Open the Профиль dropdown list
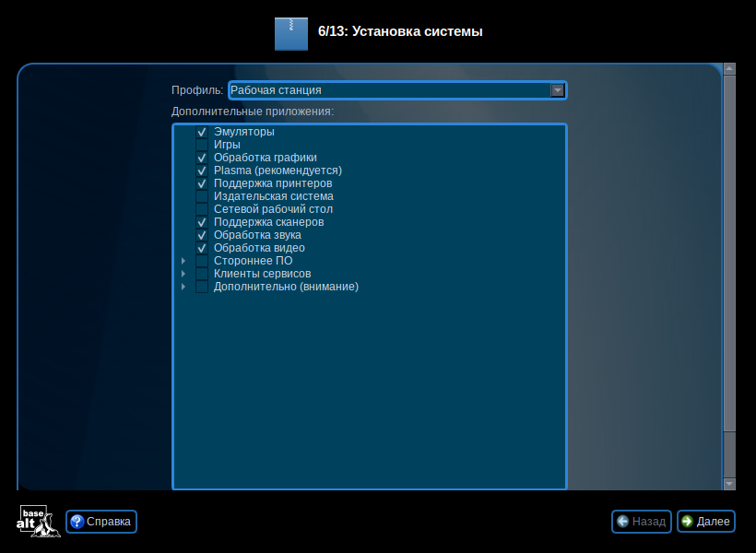Viewport: 756px width, 553px height. 557,90
